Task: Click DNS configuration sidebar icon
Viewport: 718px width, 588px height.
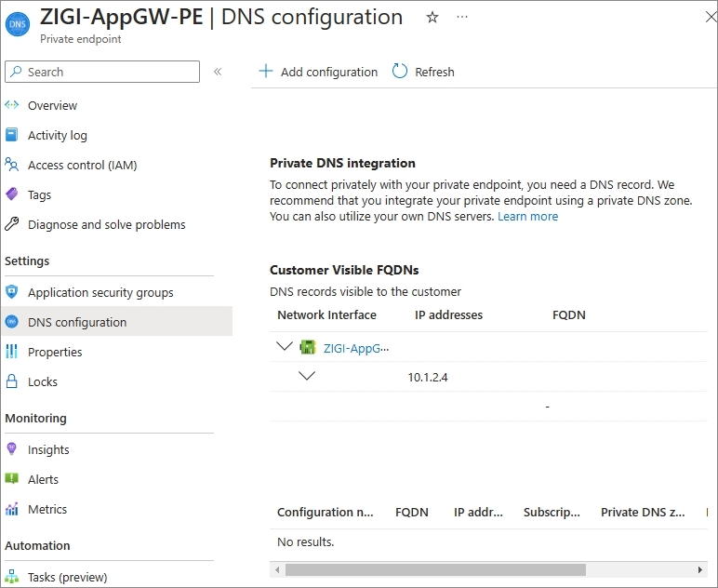Action: pyautogui.click(x=11, y=322)
